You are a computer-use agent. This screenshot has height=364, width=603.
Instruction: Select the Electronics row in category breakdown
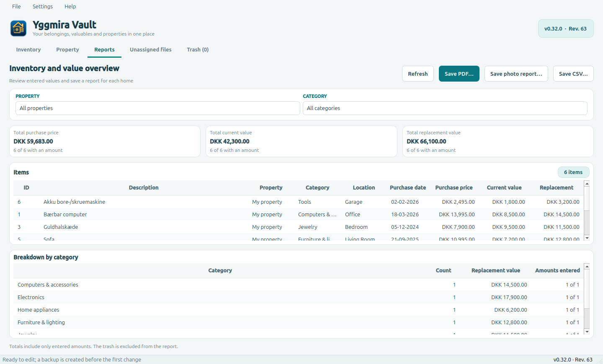tap(299, 297)
